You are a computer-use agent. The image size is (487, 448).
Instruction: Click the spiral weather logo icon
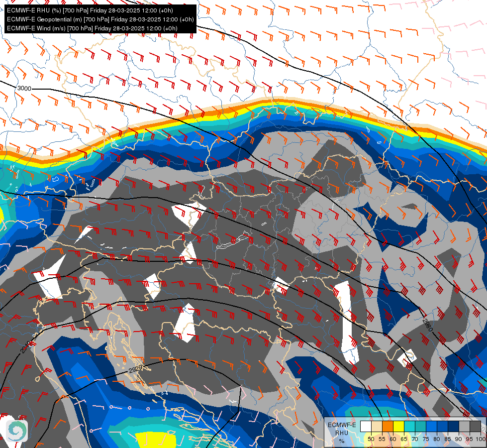pyautogui.click(x=17, y=431)
